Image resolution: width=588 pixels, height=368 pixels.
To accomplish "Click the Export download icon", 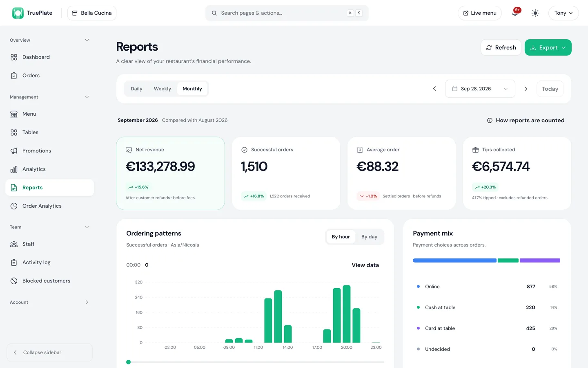I will point(533,48).
